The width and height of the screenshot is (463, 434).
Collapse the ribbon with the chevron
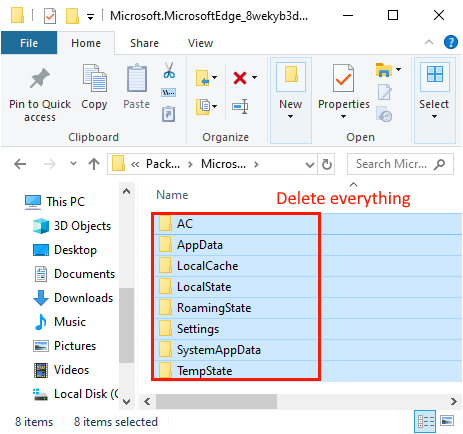pyautogui.click(x=429, y=42)
